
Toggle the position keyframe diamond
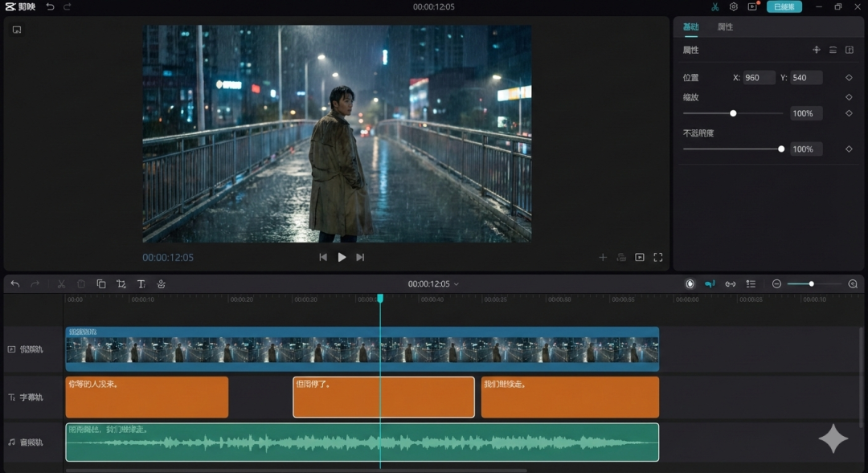(x=849, y=78)
